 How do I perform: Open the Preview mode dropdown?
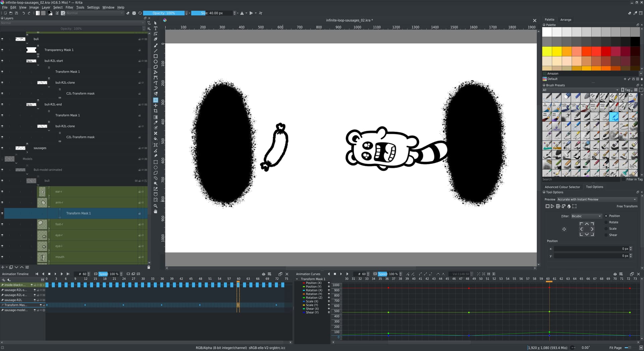tap(596, 199)
